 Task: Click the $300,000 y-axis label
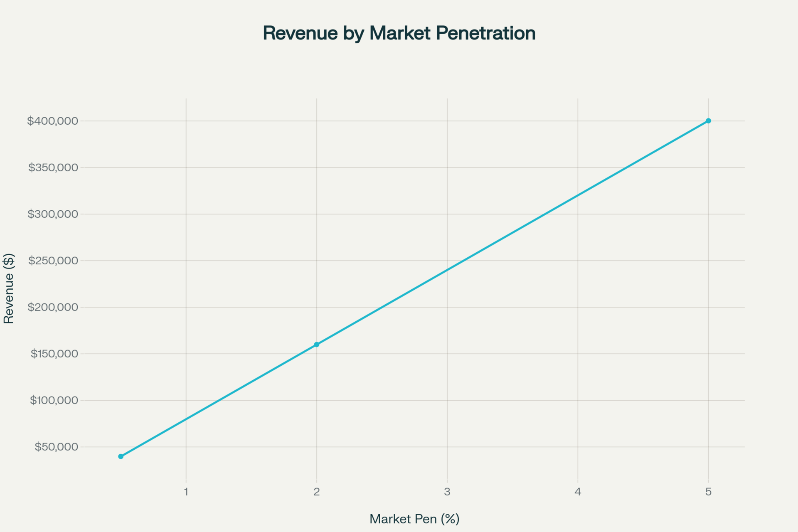[x=53, y=214]
